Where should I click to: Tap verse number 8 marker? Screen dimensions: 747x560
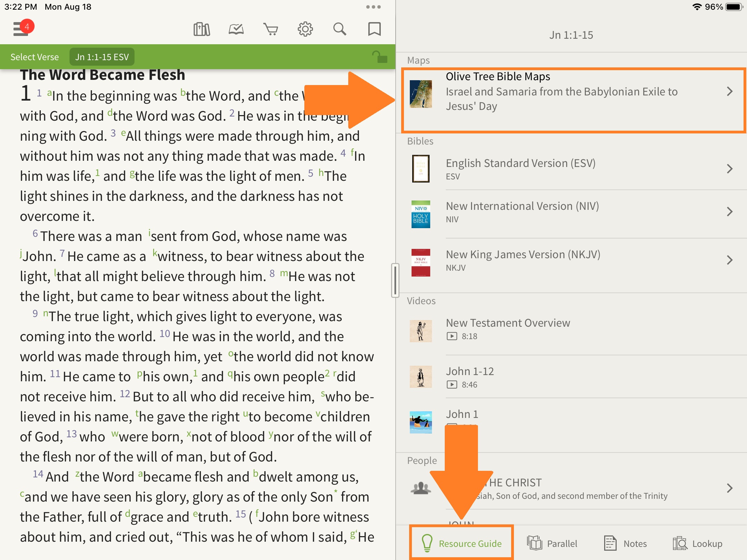tap(272, 273)
